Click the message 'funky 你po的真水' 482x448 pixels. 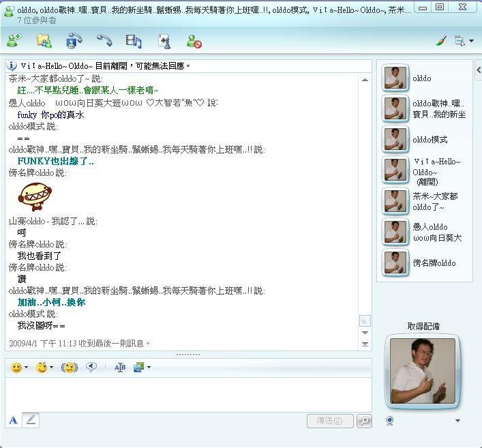coord(50,115)
